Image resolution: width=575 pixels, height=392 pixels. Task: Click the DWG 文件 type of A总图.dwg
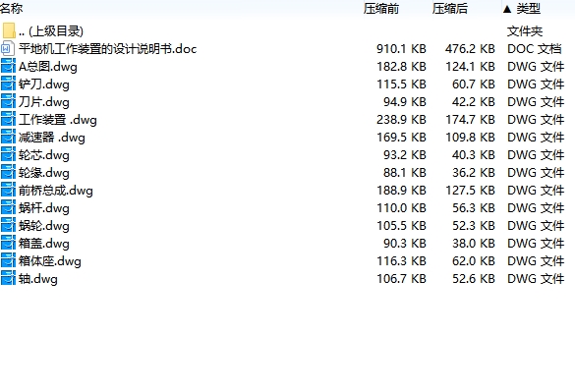[x=536, y=67]
